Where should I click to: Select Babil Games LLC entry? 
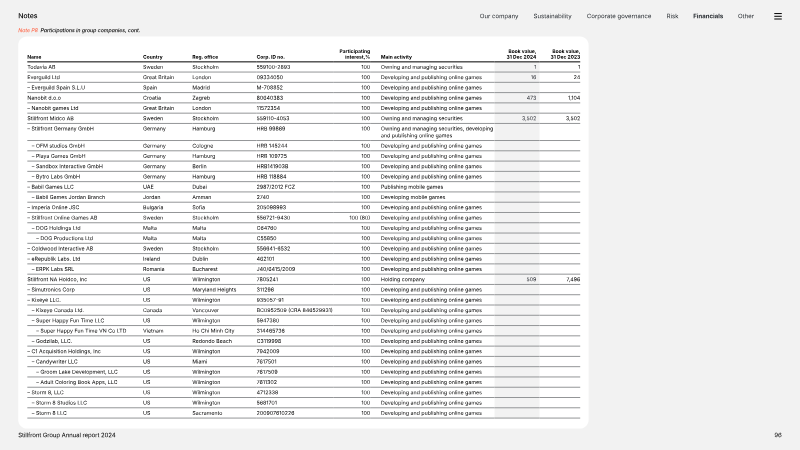point(51,187)
